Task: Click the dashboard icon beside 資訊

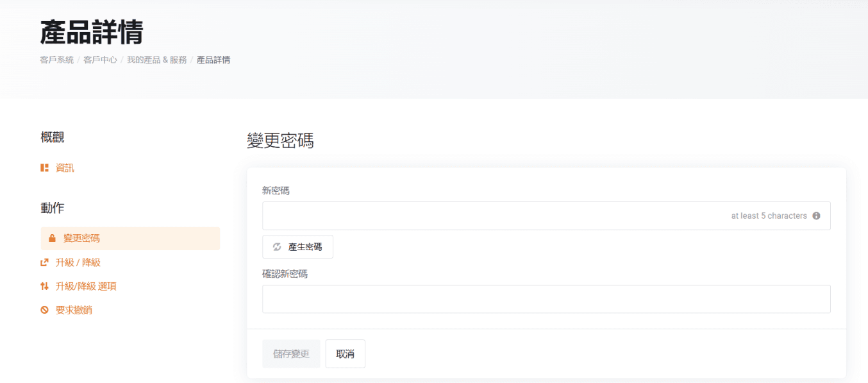Action: [45, 168]
